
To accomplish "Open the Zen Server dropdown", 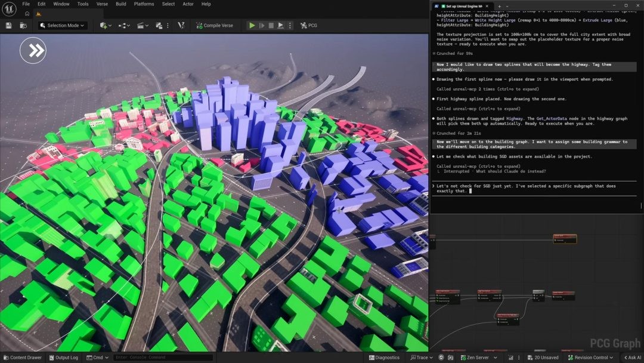I will [x=478, y=358].
